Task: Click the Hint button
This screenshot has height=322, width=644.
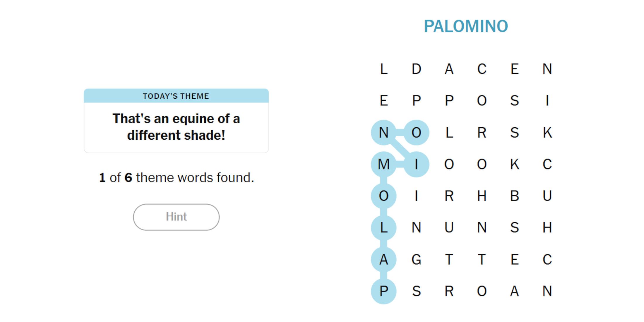Action: coord(176,217)
